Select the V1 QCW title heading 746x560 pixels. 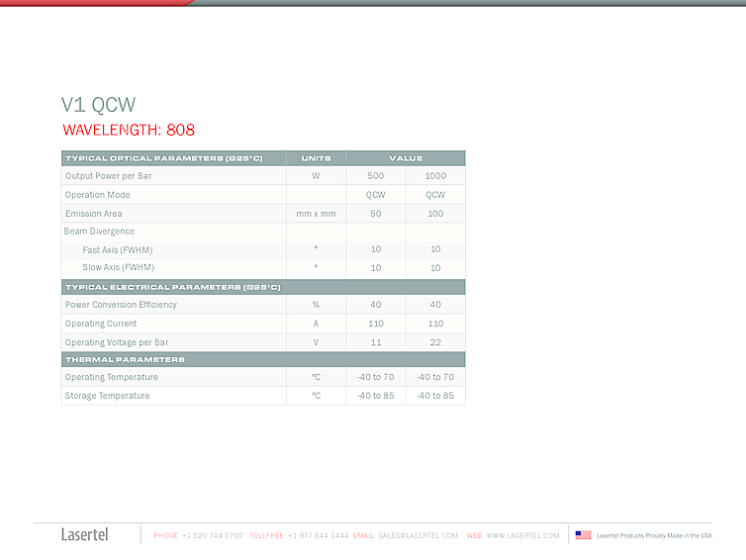98,105
